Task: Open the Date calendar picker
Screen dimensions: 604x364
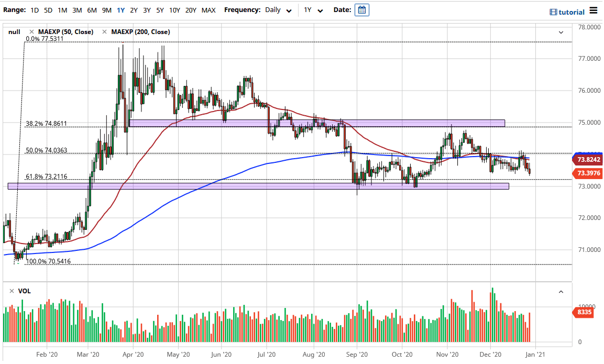Action: tap(361, 9)
